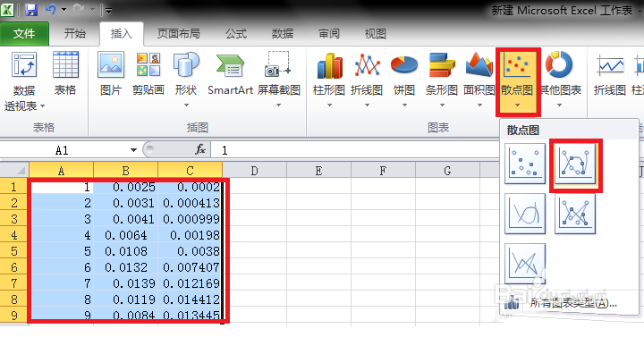Choose the bar chart (条形图) button
644x337 pixels.
(x=442, y=80)
